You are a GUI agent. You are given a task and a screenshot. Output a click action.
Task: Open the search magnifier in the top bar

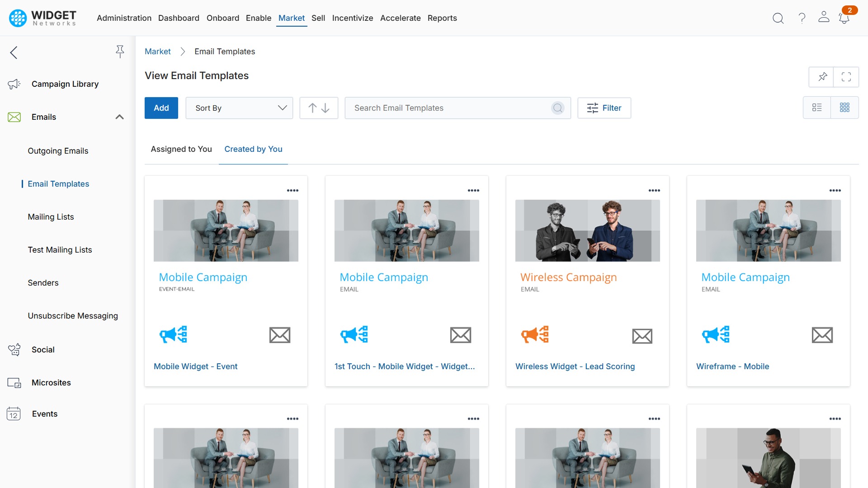[x=778, y=18]
